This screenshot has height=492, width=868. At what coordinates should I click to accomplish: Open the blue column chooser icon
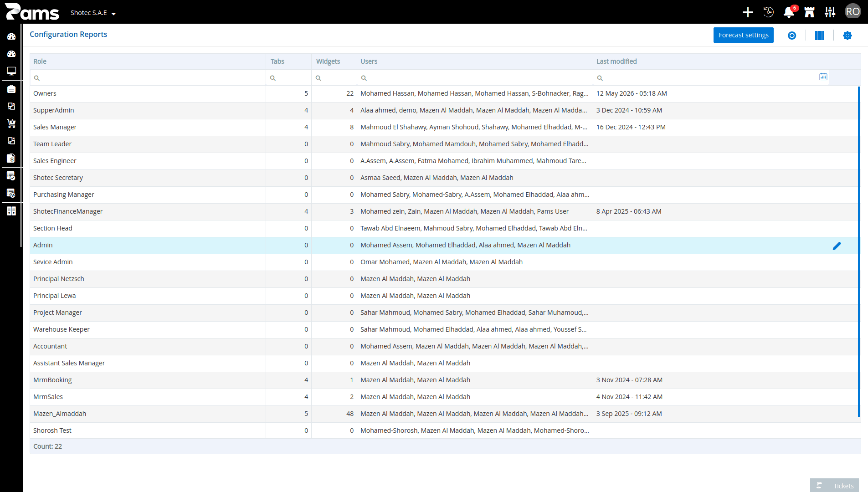click(819, 36)
